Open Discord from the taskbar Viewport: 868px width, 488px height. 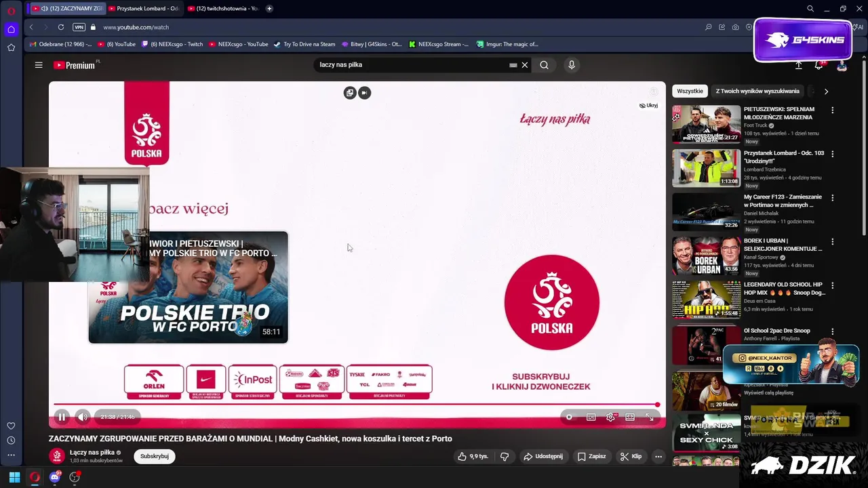click(55, 477)
